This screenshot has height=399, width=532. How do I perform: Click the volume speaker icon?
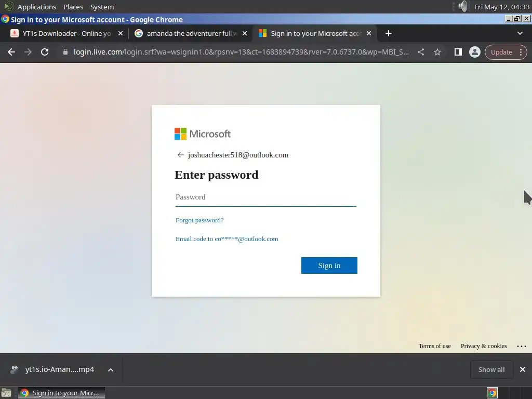pyautogui.click(x=463, y=6)
